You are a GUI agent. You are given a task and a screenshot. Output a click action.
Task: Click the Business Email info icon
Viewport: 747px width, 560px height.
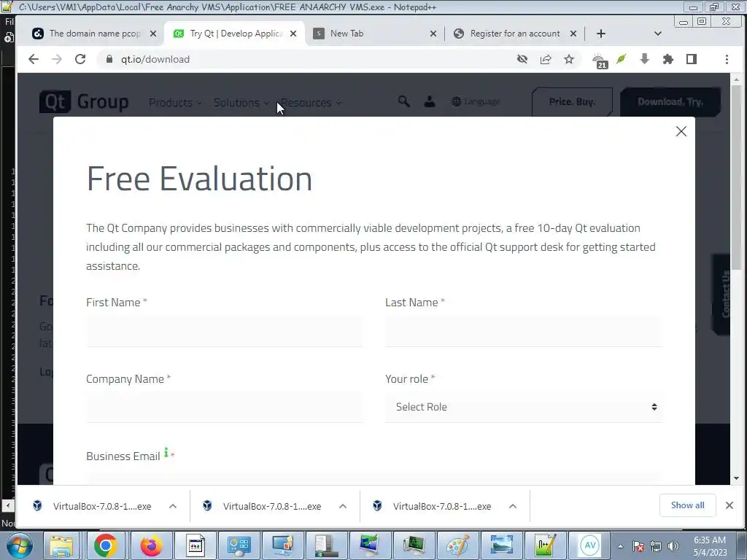coord(166,452)
